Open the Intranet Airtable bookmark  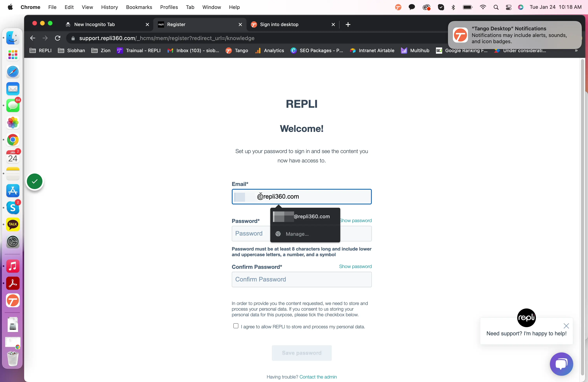point(372,50)
